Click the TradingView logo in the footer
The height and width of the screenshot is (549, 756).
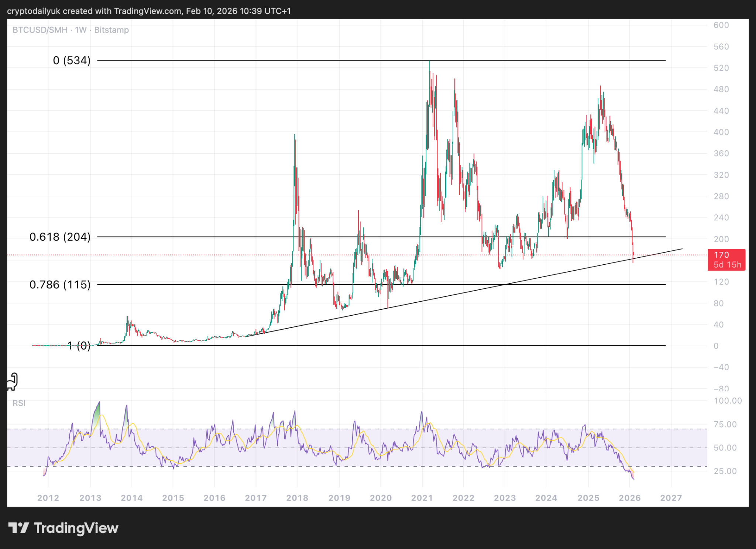tap(63, 528)
